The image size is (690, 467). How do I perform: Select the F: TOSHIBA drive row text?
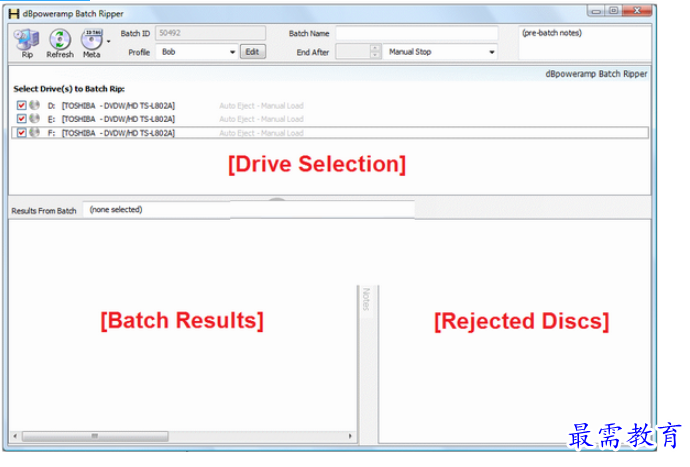111,132
